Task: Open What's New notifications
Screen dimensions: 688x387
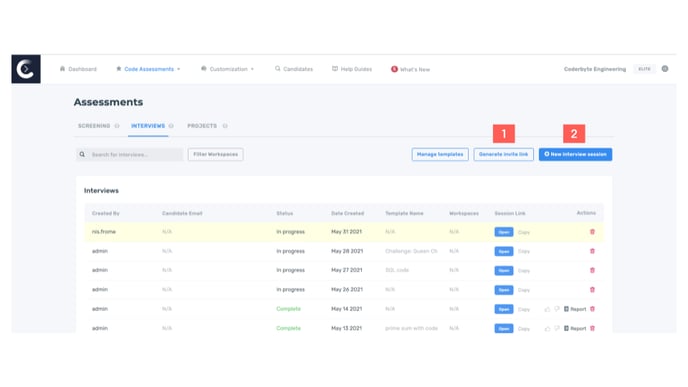Action: coord(410,69)
